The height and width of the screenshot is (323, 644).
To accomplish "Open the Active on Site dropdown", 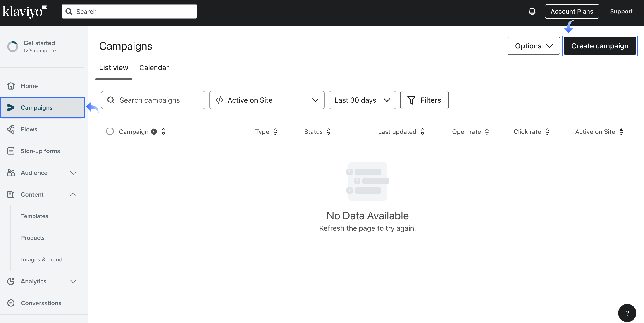I will point(267,100).
